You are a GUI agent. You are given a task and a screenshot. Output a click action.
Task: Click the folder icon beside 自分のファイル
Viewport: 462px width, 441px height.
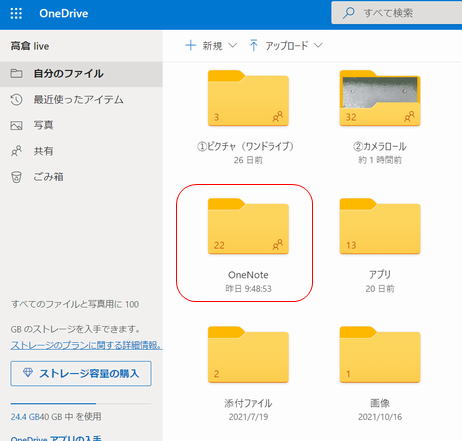(16, 73)
